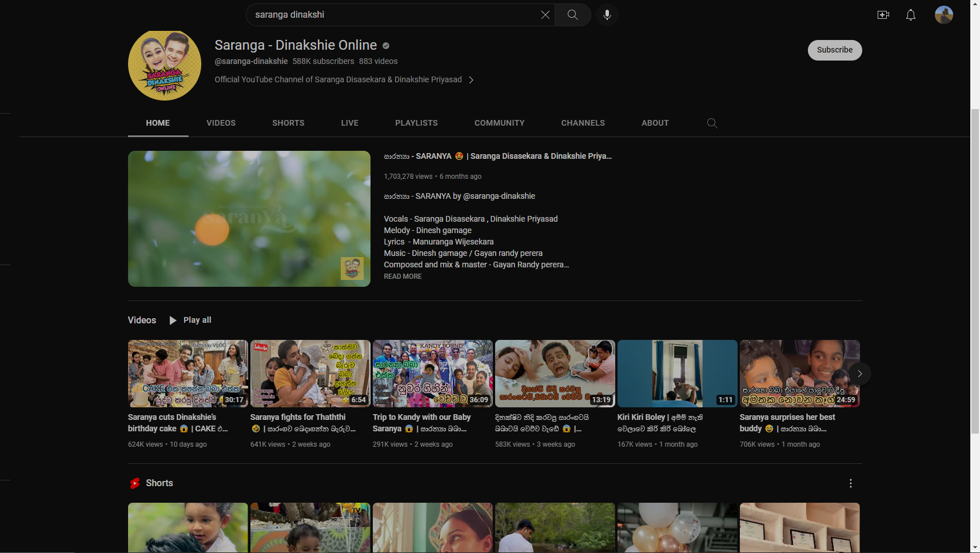980x553 pixels.
Task: Open 'Saranya fights for Thaththi' thumbnail
Action: tap(310, 374)
